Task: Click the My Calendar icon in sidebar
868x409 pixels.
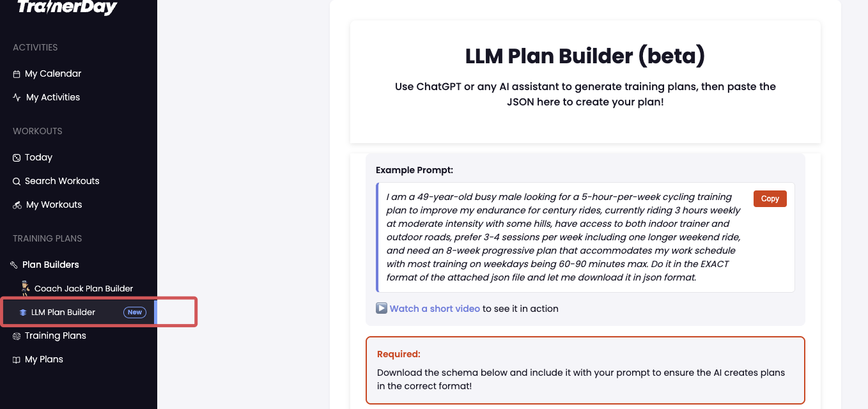Action: tap(17, 74)
